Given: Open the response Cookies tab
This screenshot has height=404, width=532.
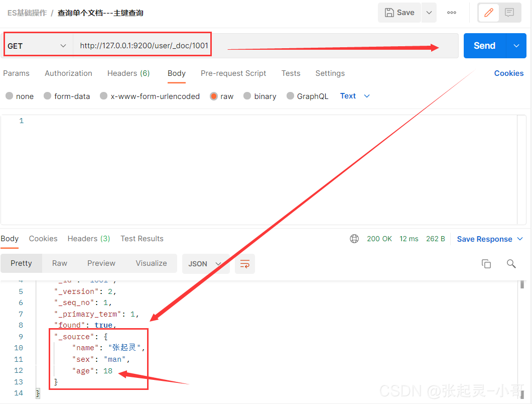Looking at the screenshot, I should 43,239.
